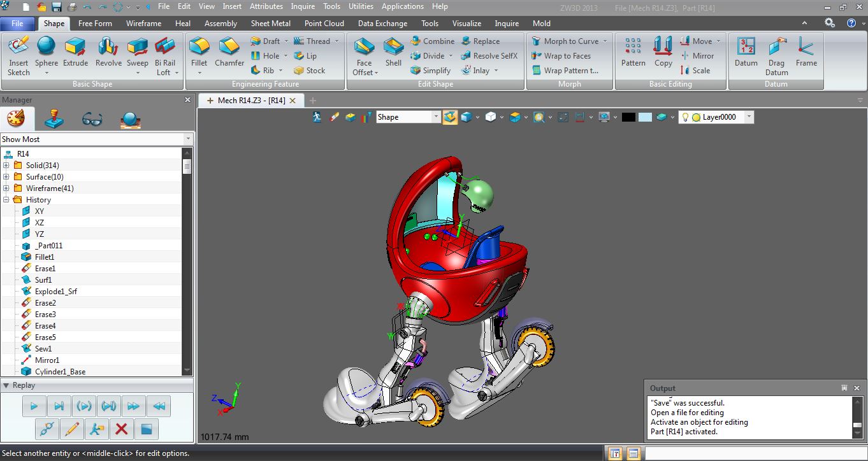
Task: Click Insert Sketch icon
Action: tap(18, 55)
